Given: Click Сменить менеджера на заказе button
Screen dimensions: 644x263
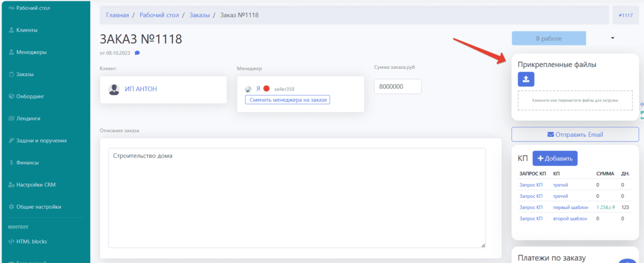Looking at the screenshot, I should pyautogui.click(x=287, y=100).
